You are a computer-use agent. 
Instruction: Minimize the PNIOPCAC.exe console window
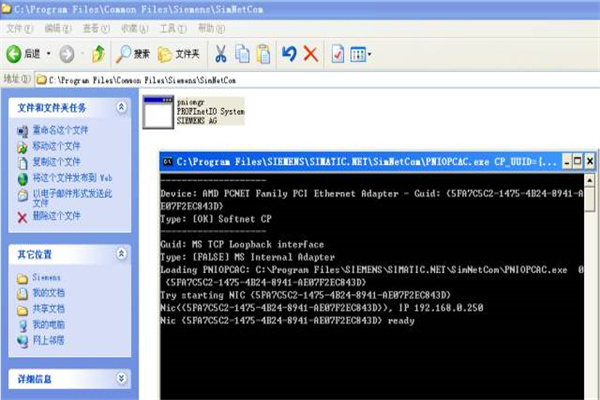pos(567,162)
